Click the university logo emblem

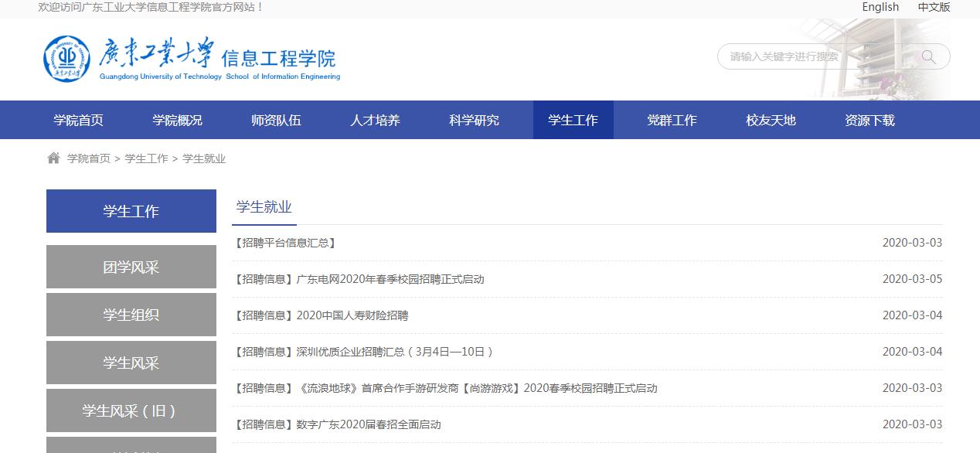pyautogui.click(x=66, y=58)
